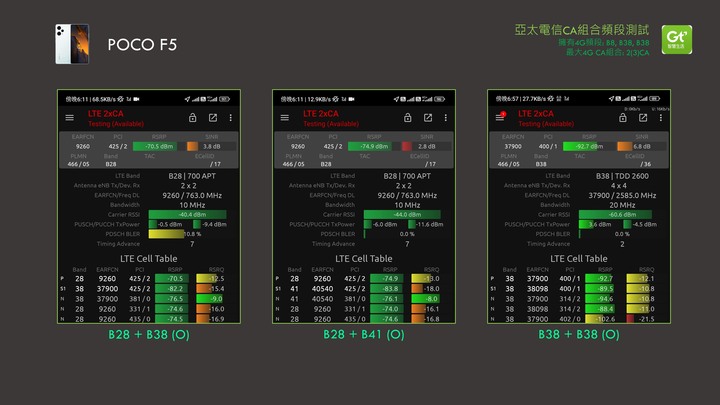
Task: Click '37900 / 2585.0 MHz' frequency value
Action: click(622, 195)
